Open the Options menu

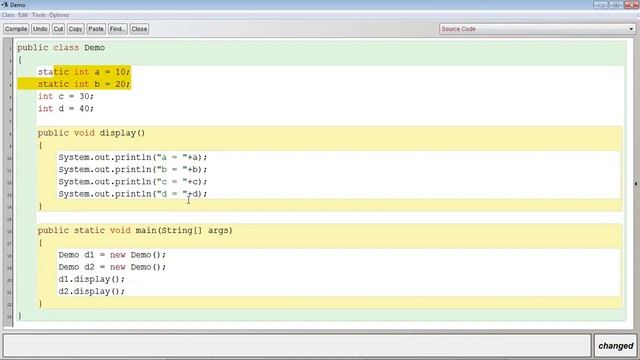59,15
